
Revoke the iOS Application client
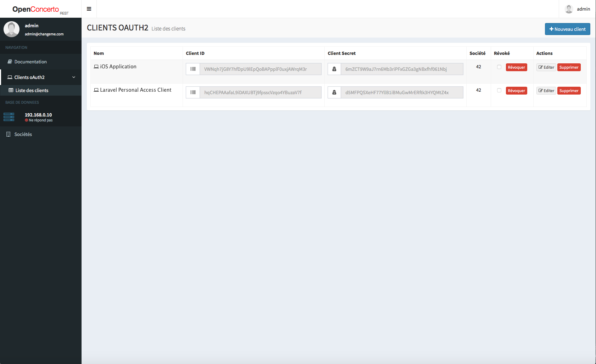(x=516, y=67)
